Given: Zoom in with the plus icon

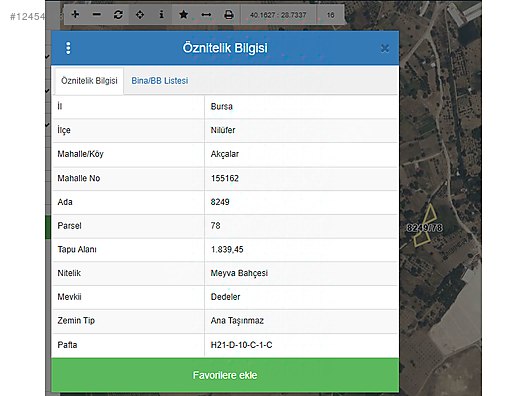Looking at the screenshot, I should pyautogui.click(x=75, y=14).
